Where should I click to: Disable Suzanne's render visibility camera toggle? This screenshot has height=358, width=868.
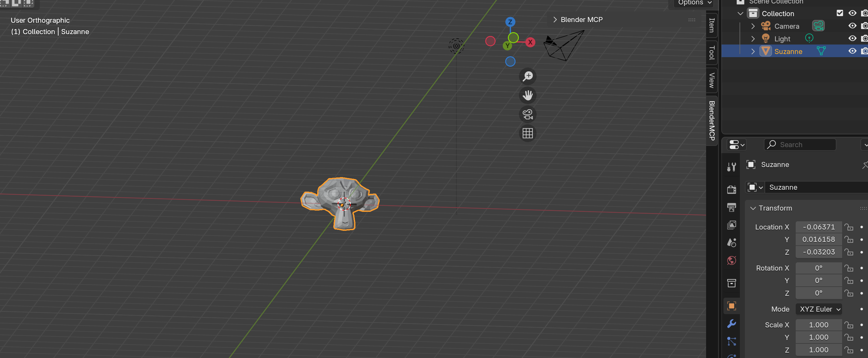pos(865,51)
